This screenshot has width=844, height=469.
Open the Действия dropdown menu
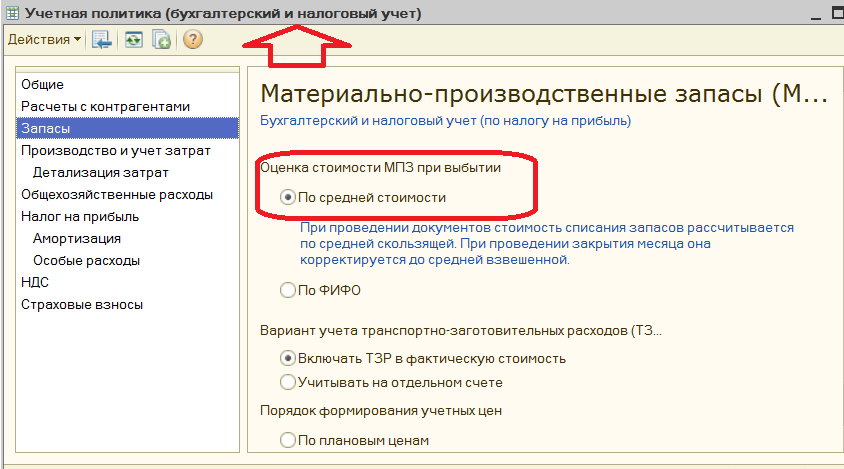(x=44, y=39)
